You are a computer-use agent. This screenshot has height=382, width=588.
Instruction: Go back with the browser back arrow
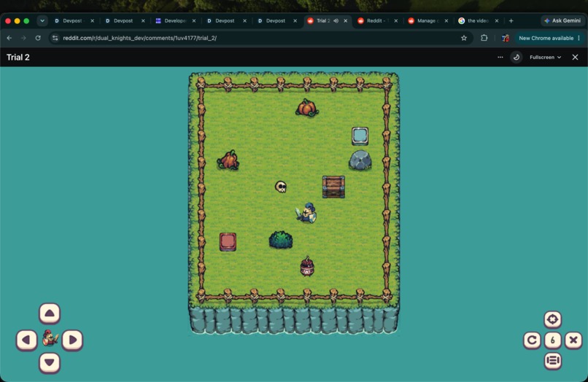(9, 38)
